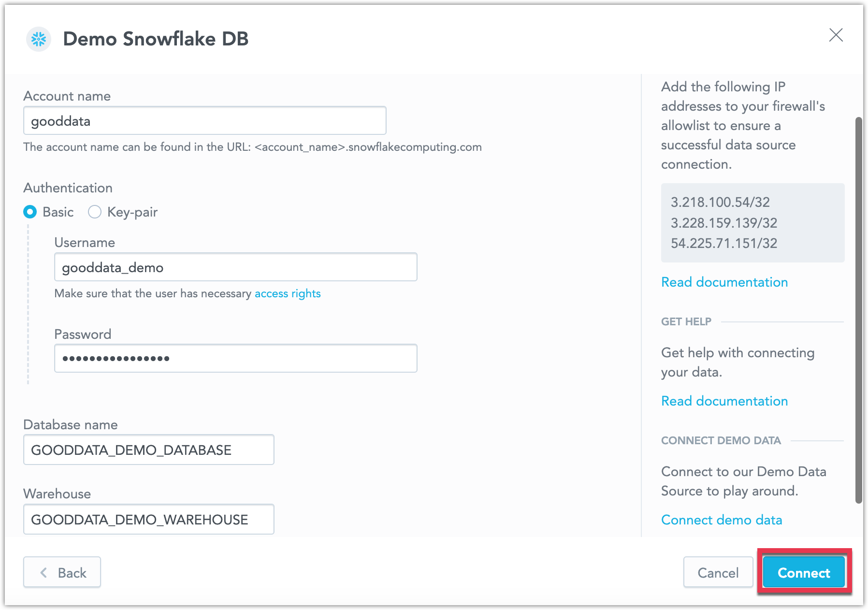
Task: Click the CONNECT DEMO DATA heading
Action: click(x=721, y=441)
